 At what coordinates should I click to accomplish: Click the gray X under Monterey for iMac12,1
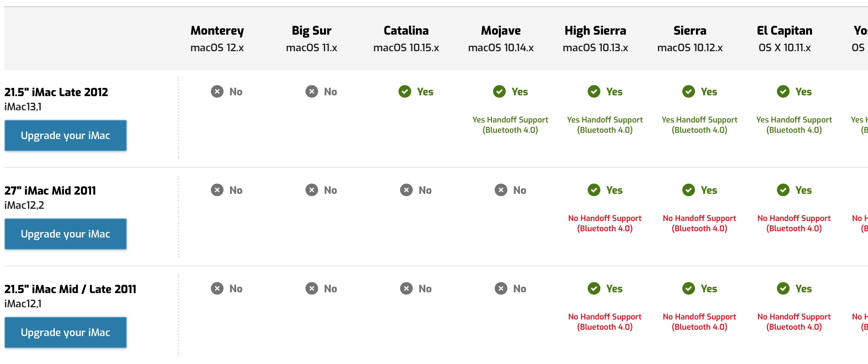coord(217,289)
